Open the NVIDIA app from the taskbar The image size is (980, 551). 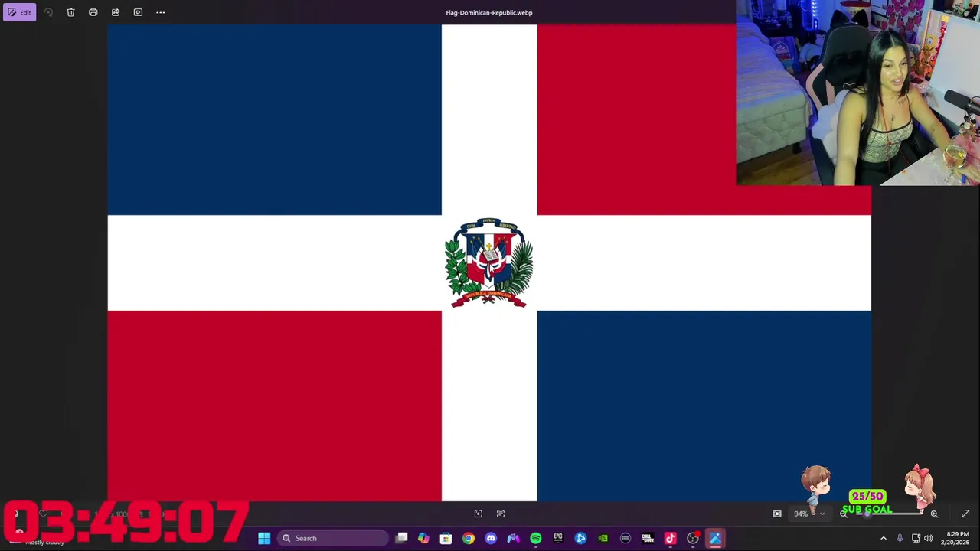pos(603,538)
